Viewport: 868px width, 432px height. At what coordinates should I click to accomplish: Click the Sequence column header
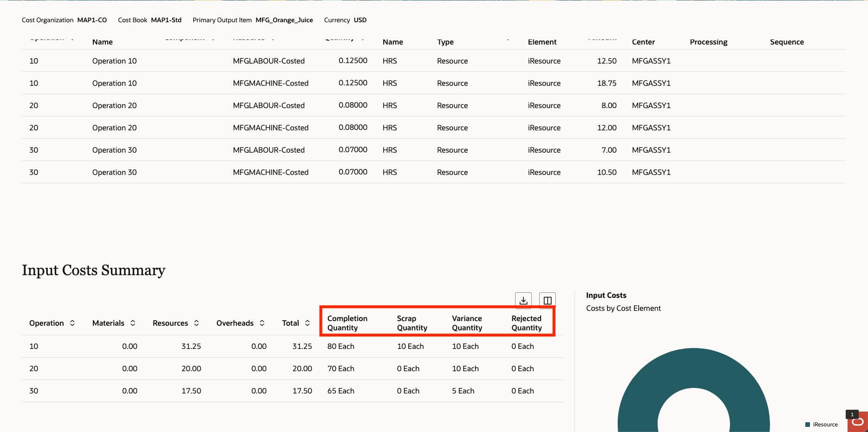(787, 42)
